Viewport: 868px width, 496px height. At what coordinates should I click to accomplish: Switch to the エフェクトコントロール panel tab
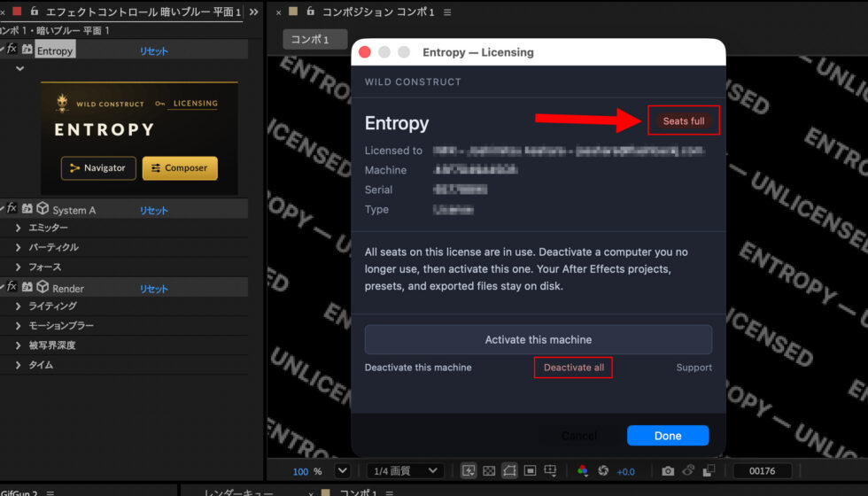click(143, 12)
